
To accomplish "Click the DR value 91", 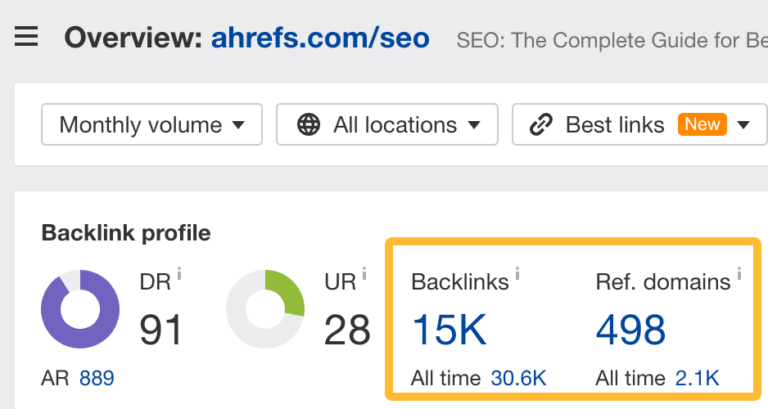I will (161, 330).
